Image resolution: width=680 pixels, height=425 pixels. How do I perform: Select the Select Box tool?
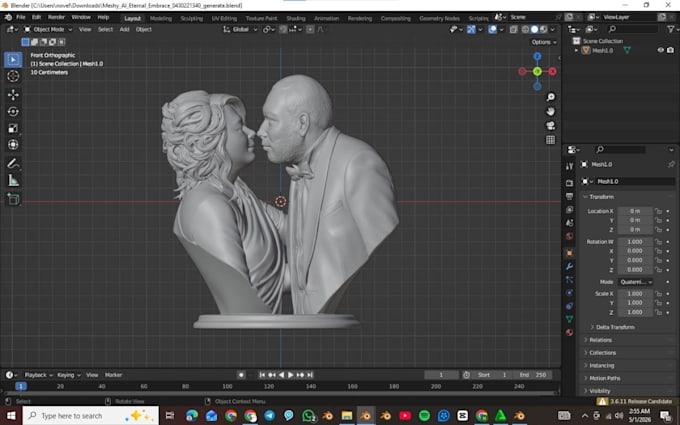pos(13,59)
